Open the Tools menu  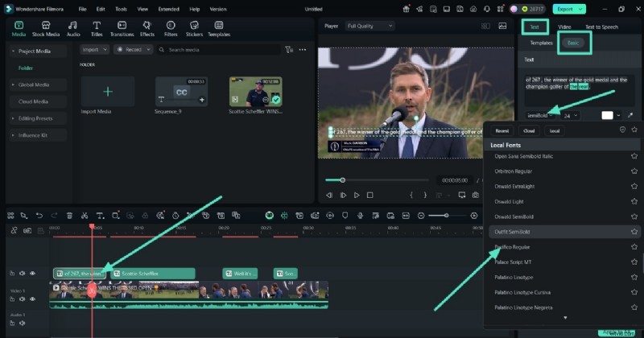(x=121, y=8)
